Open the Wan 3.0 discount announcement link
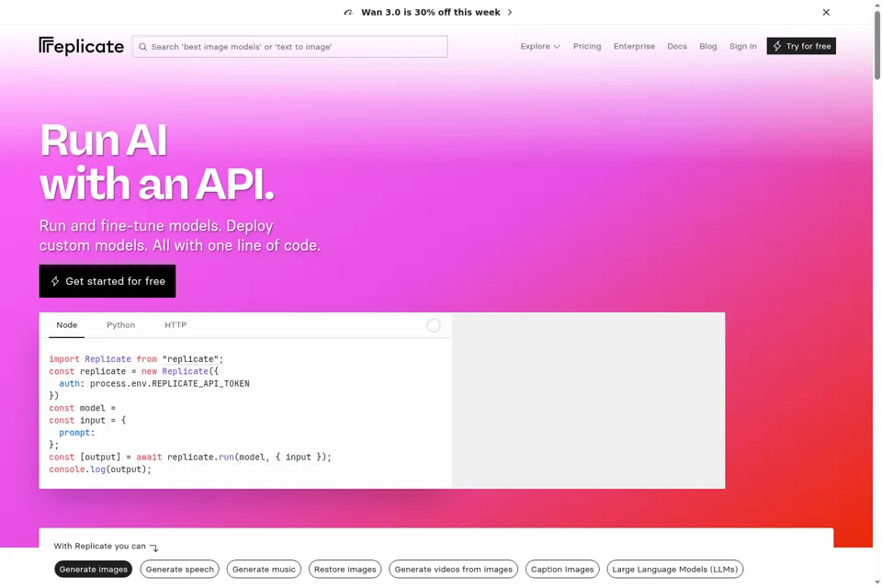This screenshot has height=588, width=882. (x=430, y=12)
